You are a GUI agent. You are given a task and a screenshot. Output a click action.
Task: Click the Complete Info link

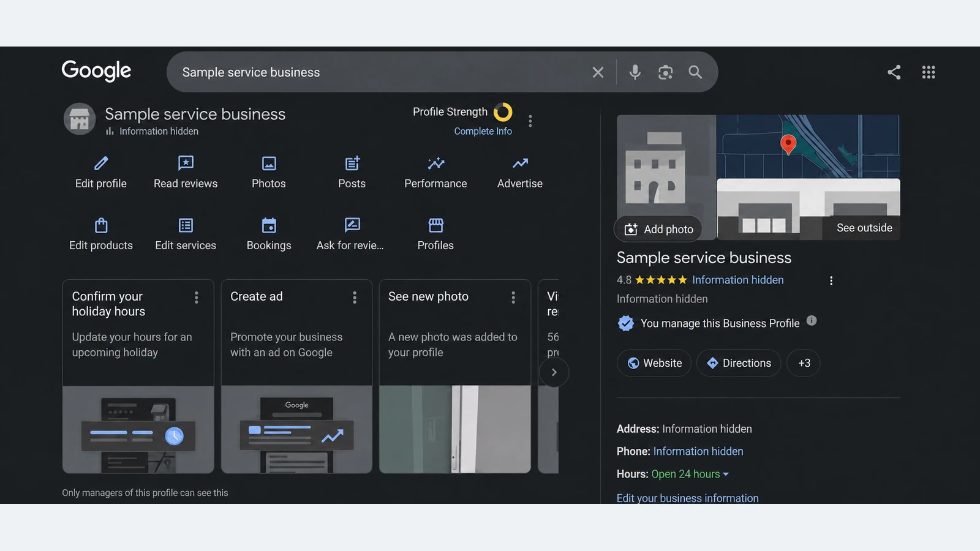483,131
